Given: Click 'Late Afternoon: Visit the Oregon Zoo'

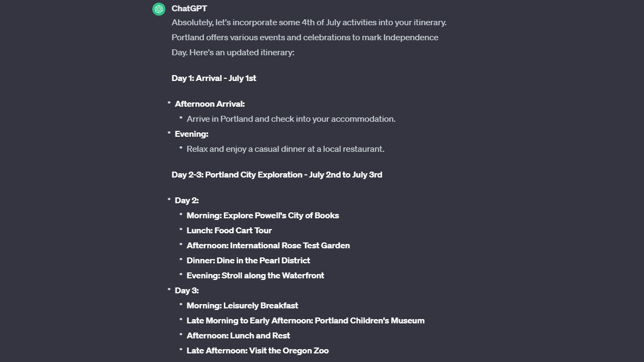Looking at the screenshot, I should tap(258, 351).
